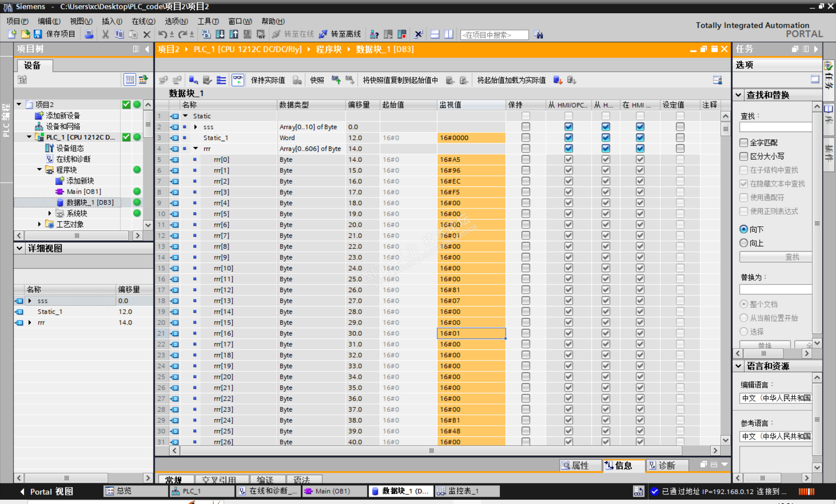Click the 保持实际值 button
836x504 pixels.
[x=268, y=80]
